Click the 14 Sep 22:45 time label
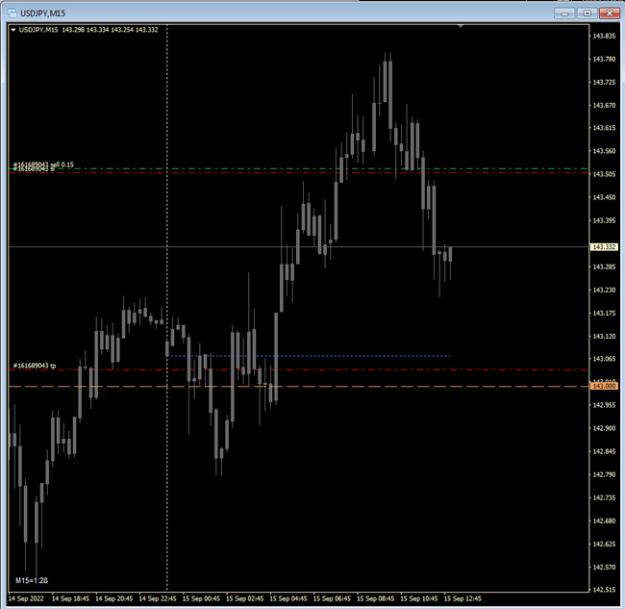Image resolution: width=625 pixels, height=609 pixels. pos(157,599)
